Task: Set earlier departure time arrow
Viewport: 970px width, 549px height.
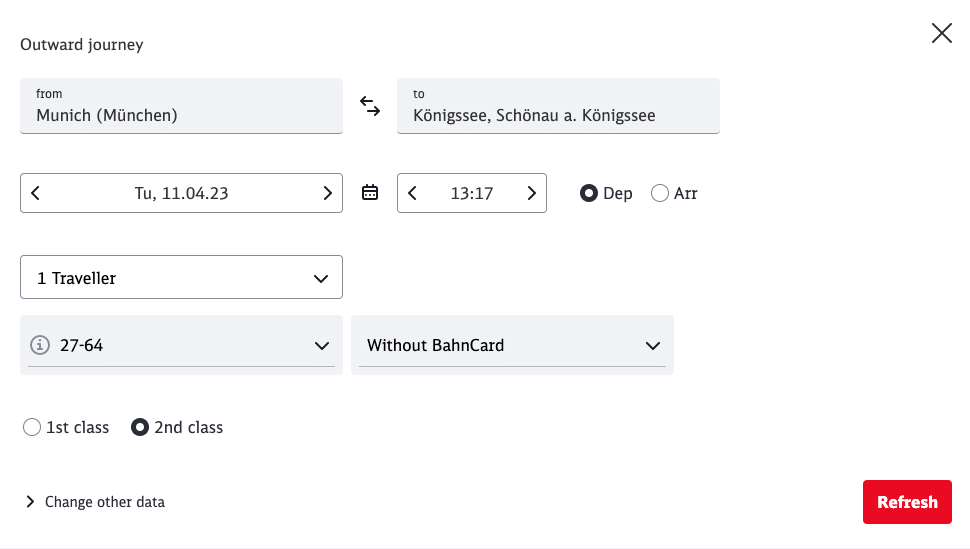Action: 413,193
